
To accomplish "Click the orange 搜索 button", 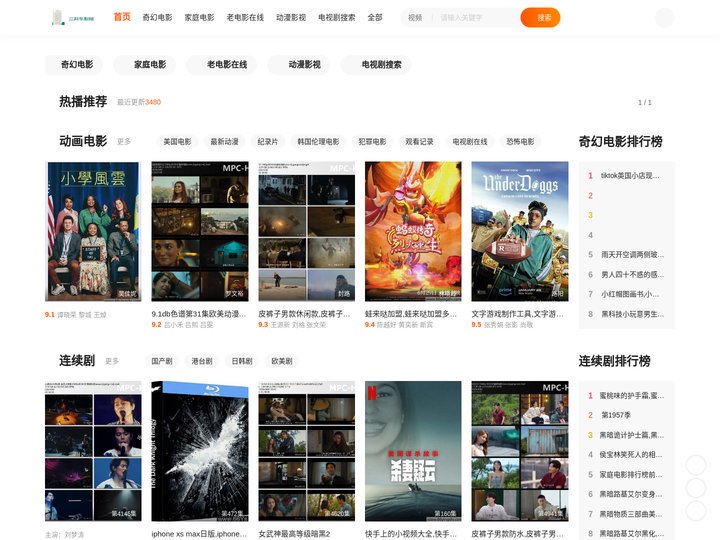I will click(x=540, y=17).
